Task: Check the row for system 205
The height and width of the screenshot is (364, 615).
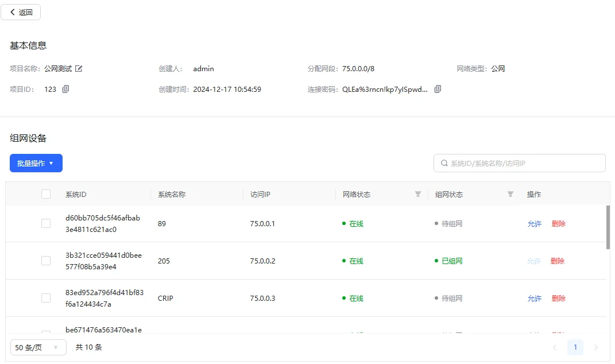Action: (46, 261)
